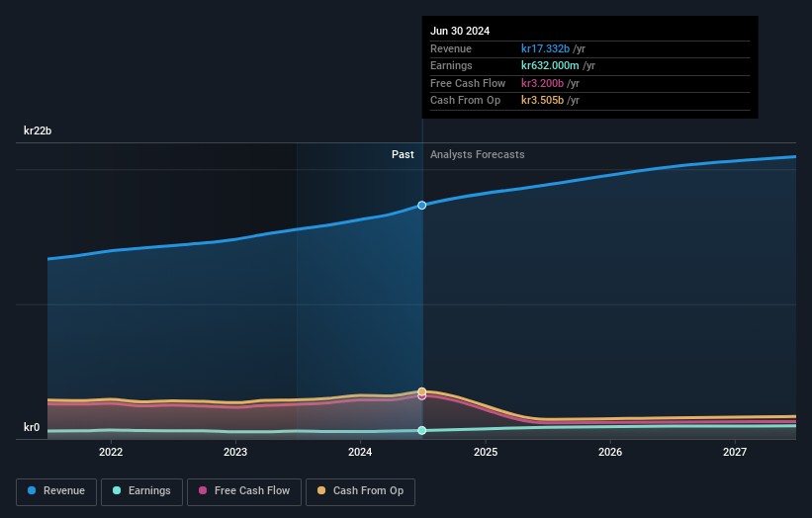This screenshot has height=518, width=812.
Task: Click the Cash From Op label in tooltip
Action: coord(466,101)
